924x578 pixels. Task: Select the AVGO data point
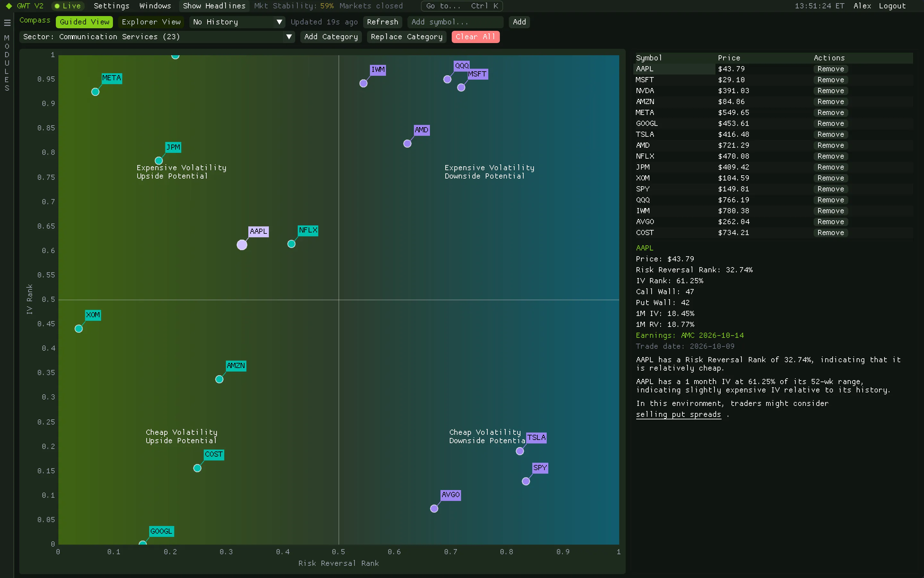434,508
